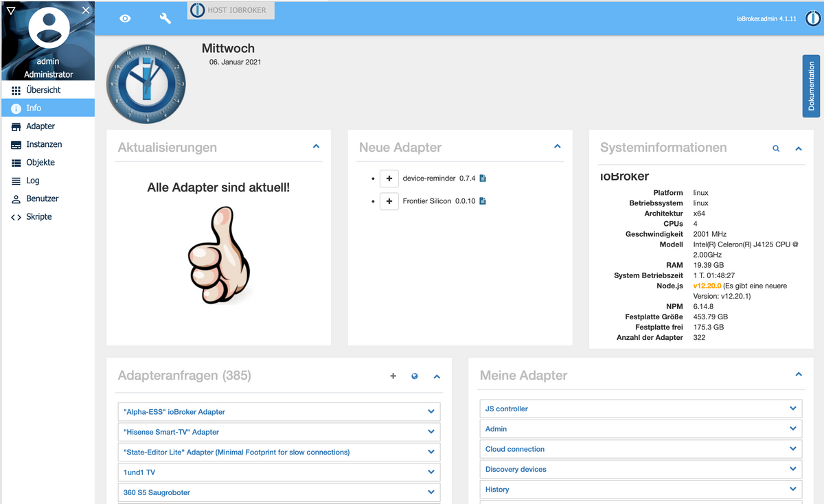Install the device-reminder adapter with plus button
This screenshot has width=824, height=504.
(389, 179)
